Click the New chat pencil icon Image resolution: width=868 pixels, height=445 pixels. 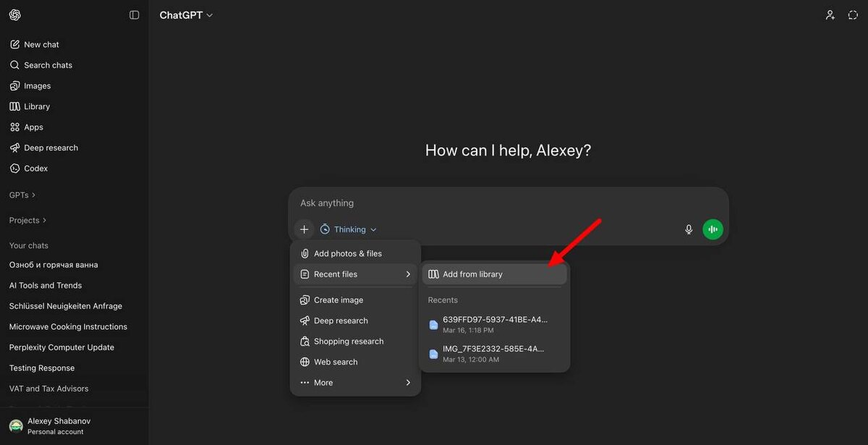tap(14, 44)
